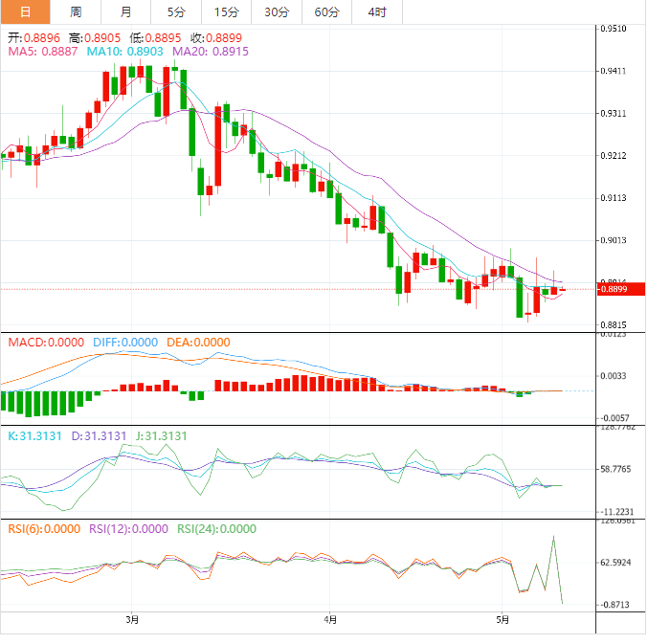648x644 pixels.
Task: Click the RSI(24) indicator label
Action: [216, 528]
